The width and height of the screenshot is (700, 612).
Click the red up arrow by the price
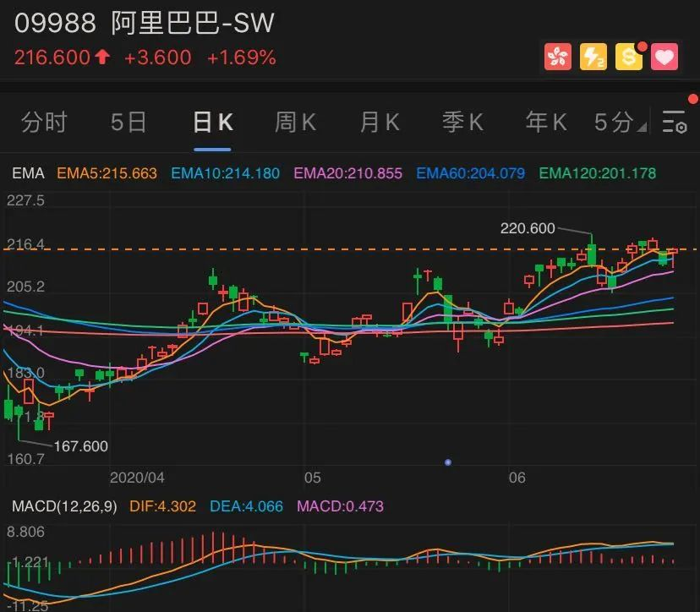(x=102, y=57)
